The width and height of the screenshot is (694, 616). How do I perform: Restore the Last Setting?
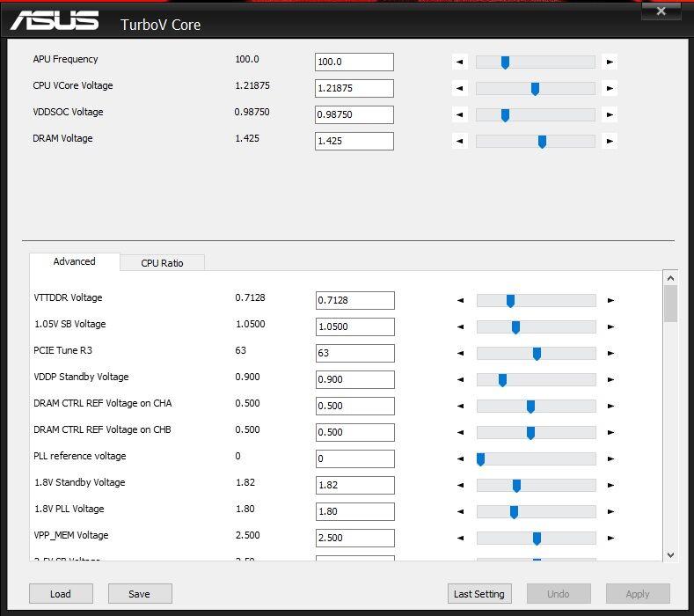coord(479,594)
